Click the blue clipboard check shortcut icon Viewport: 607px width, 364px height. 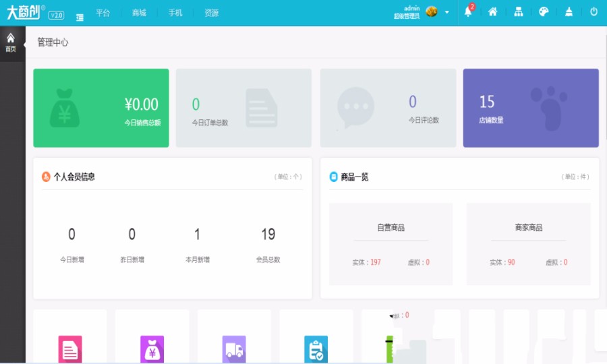pos(316,349)
